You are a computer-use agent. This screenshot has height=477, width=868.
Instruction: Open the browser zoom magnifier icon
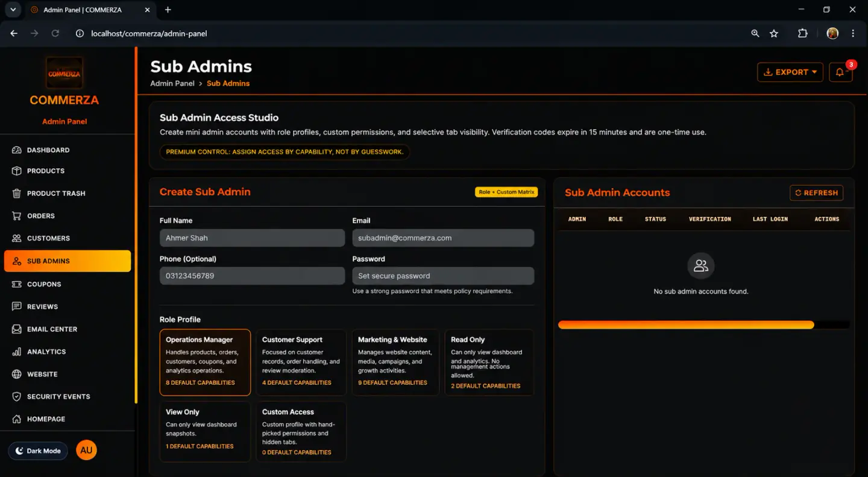tap(755, 34)
